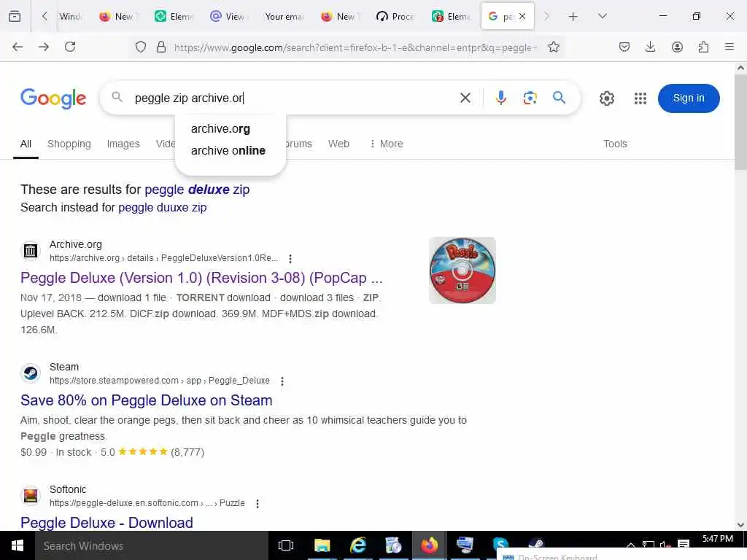Open the Firefox hamburger menu
The height and width of the screenshot is (560, 747).
[729, 47]
